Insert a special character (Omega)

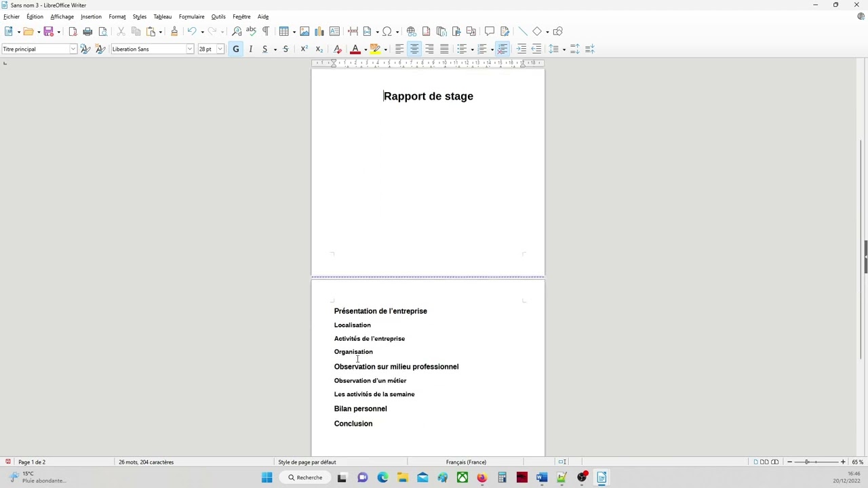(x=387, y=31)
